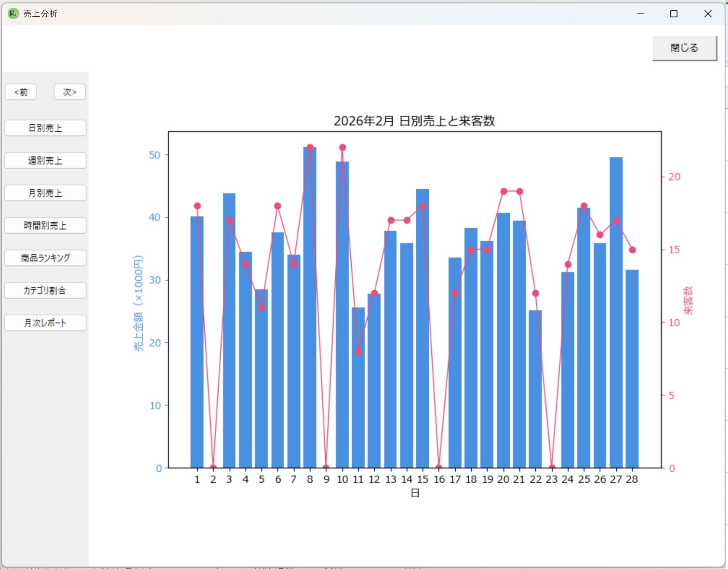Close the window with the X icon
This screenshot has width=728, height=569.
[708, 13]
